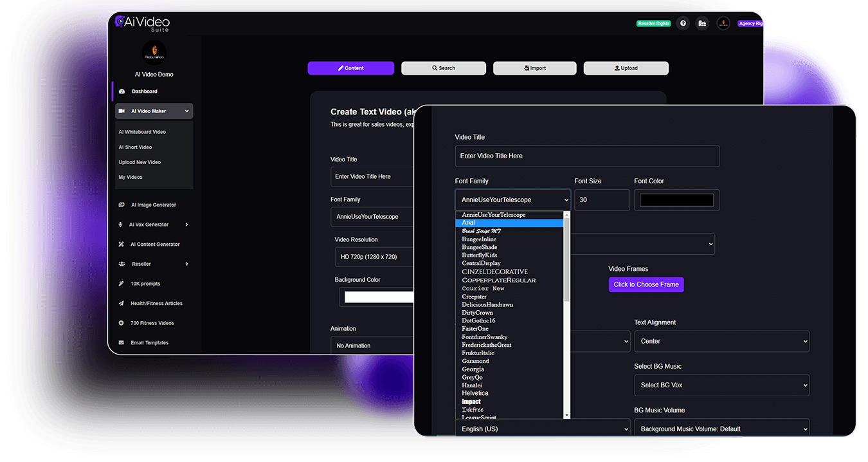Open Health/Fitness Articles link
868x462 pixels.
(156, 304)
